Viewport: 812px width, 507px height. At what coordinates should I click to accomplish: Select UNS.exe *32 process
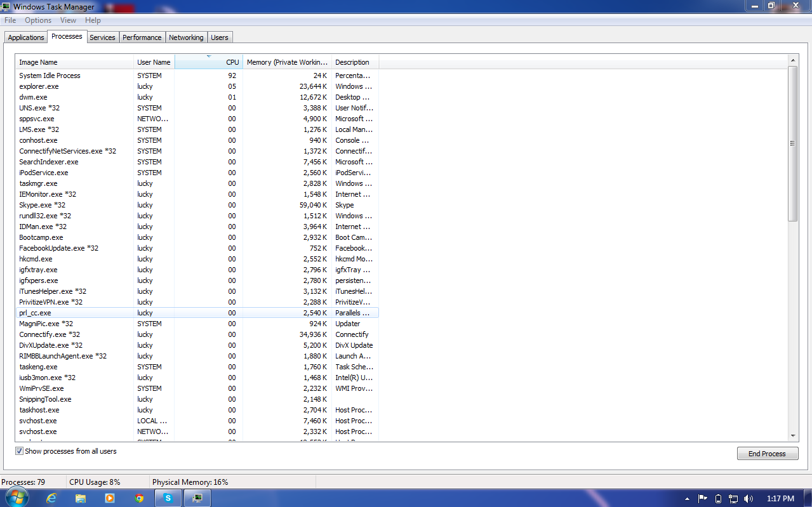197,108
